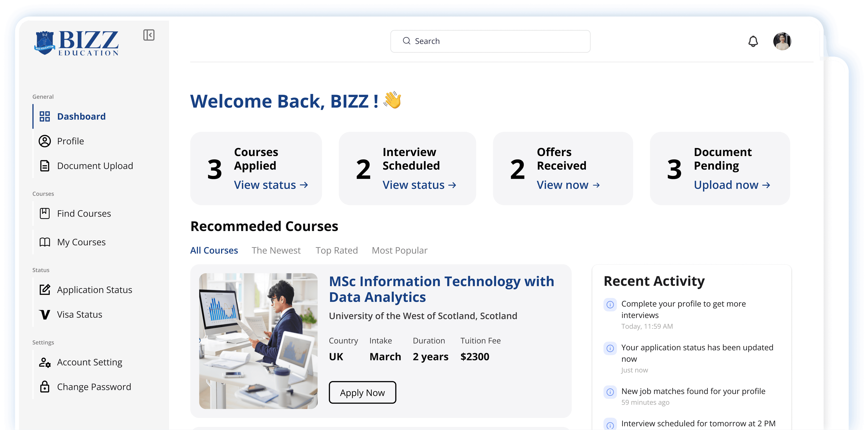
Task: Click the Find Courses bookmark icon
Action: 45,213
